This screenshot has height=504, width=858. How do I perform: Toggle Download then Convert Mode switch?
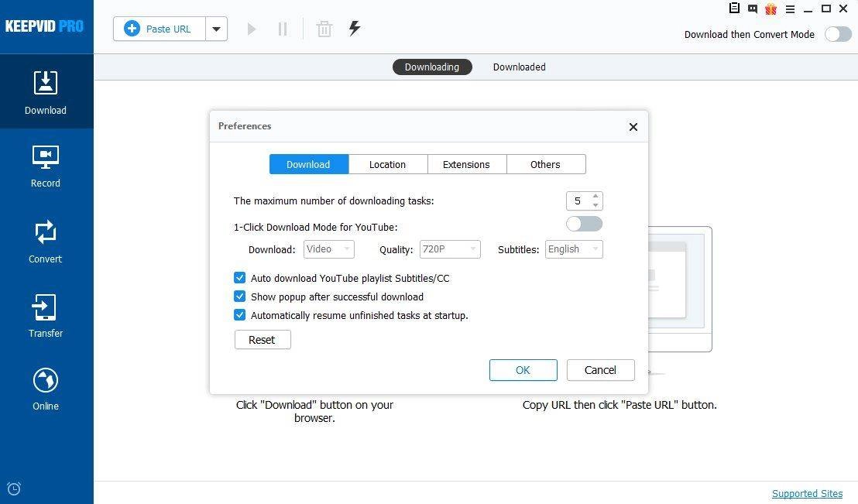[839, 35]
